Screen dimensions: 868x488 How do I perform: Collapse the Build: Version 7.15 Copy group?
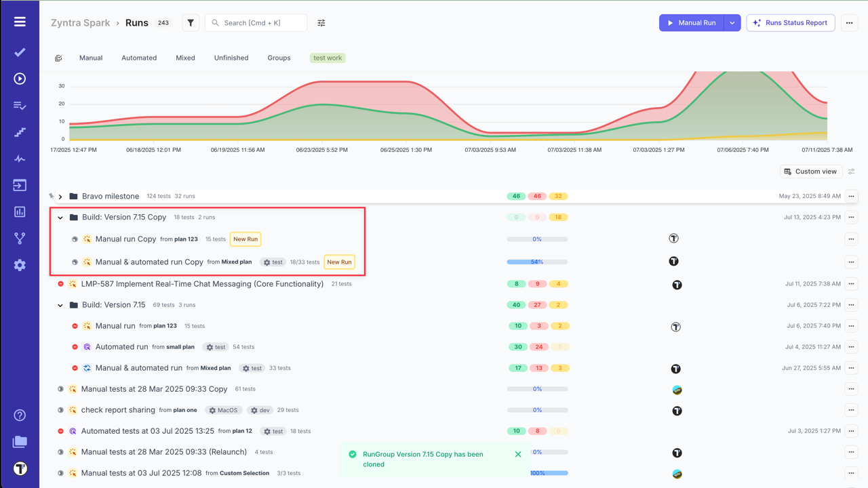tap(60, 218)
